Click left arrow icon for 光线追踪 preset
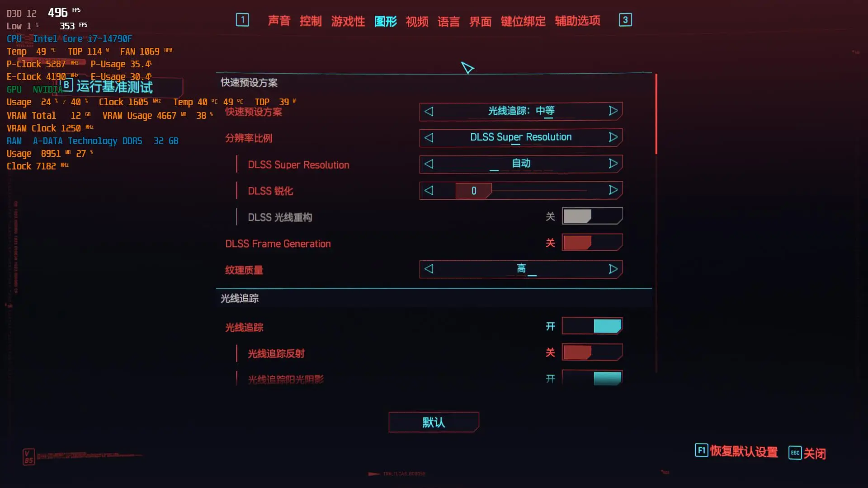This screenshot has height=488, width=868. click(x=429, y=111)
